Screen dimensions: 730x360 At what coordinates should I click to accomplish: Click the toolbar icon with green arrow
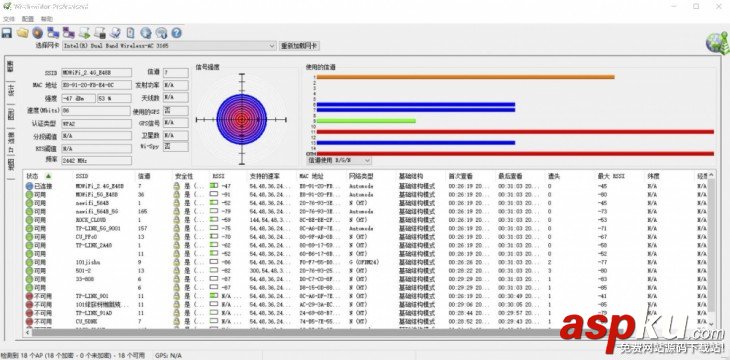pos(84,33)
